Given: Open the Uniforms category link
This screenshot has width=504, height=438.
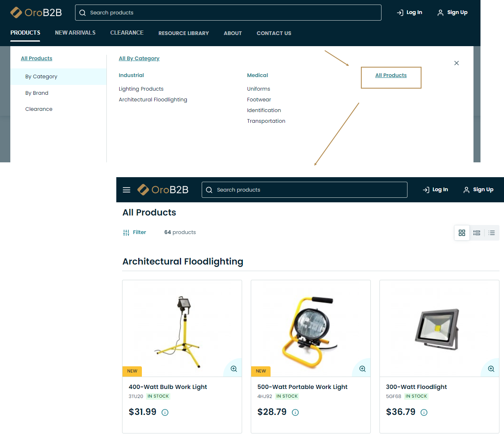Looking at the screenshot, I should coord(259,89).
